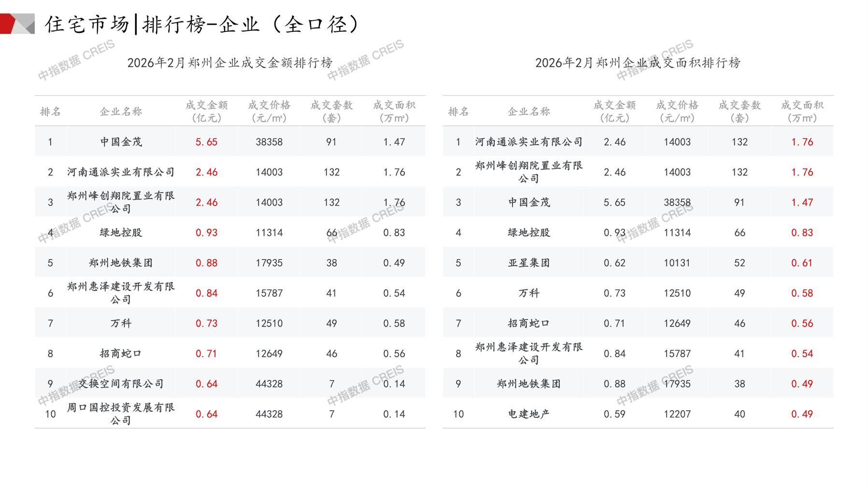Select the heading 2026年2月郑州企业成交面积排行榜
The width and height of the screenshot is (868, 488).
point(638,63)
